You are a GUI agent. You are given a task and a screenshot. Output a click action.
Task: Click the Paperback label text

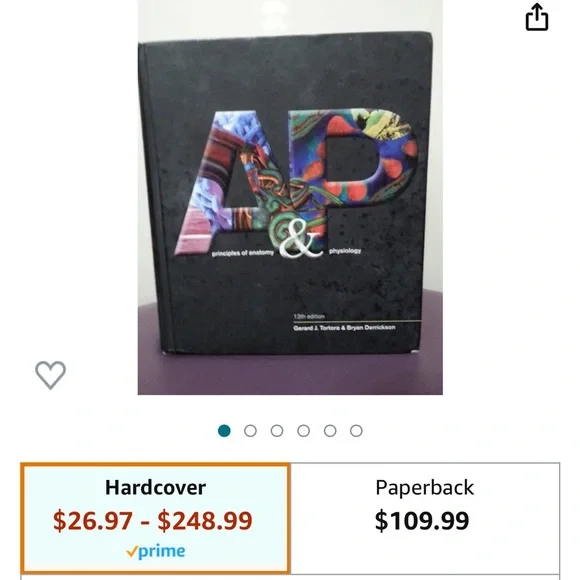point(425,488)
